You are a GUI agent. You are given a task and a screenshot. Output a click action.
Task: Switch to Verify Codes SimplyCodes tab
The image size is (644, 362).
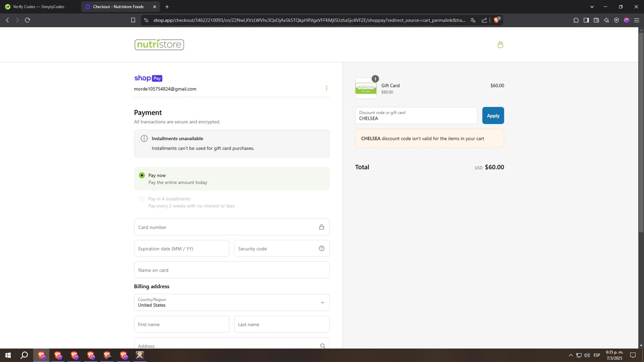coord(39,7)
